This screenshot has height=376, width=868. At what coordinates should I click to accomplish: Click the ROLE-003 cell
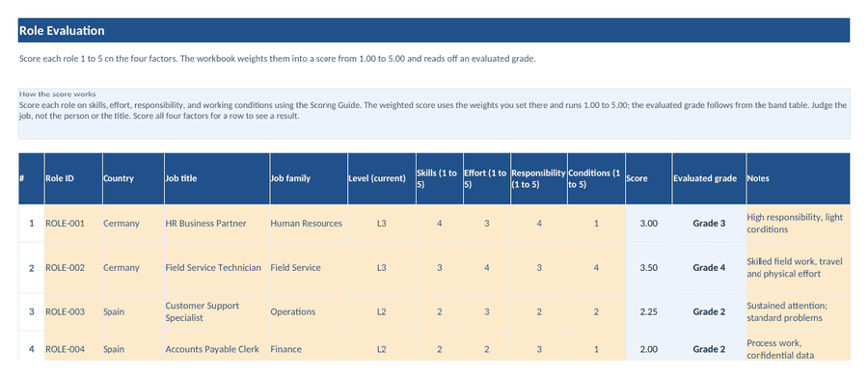coord(73,311)
